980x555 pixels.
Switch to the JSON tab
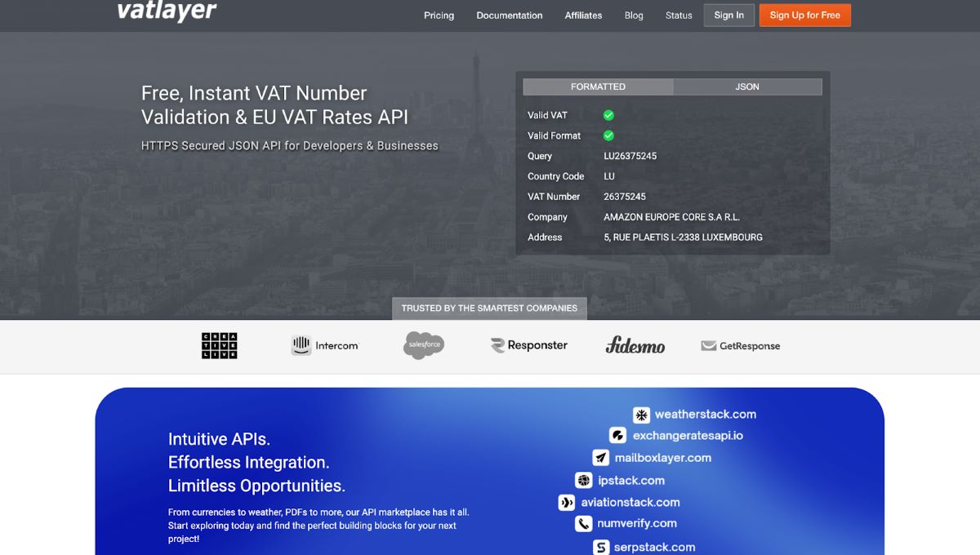[x=746, y=87]
